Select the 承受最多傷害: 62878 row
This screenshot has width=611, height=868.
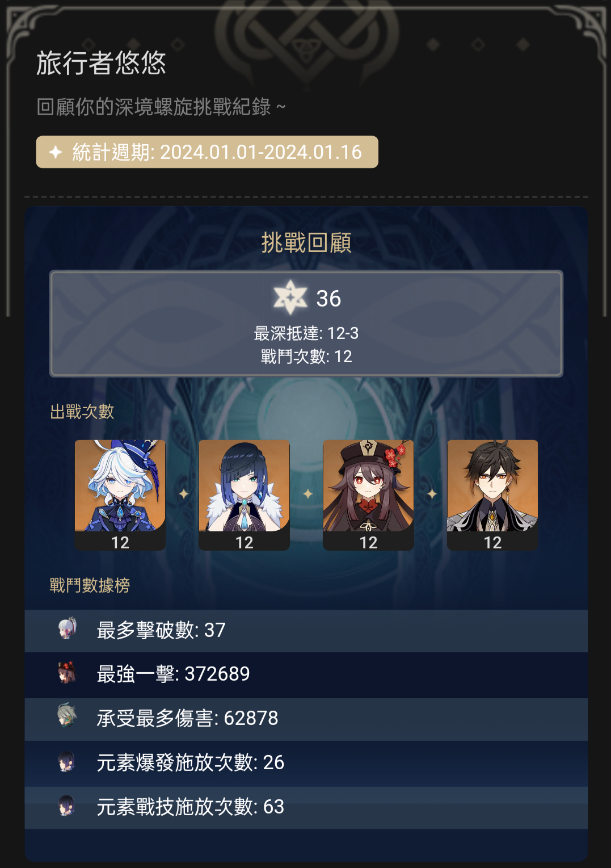[306, 719]
